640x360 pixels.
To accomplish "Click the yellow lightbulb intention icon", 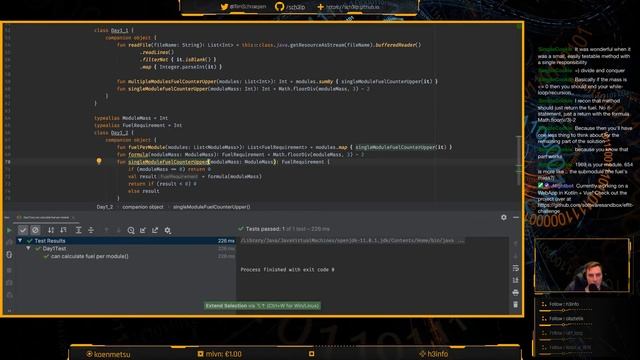I will pos(99,161).
